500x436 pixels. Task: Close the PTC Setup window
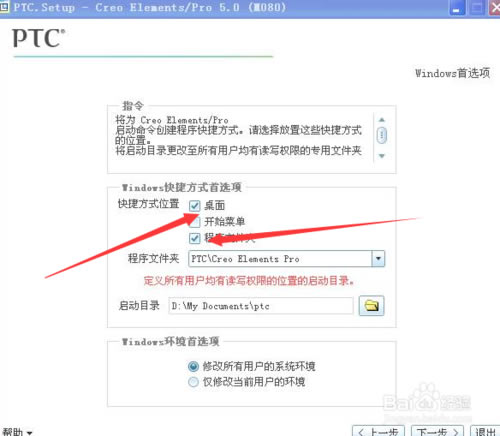pos(494,8)
